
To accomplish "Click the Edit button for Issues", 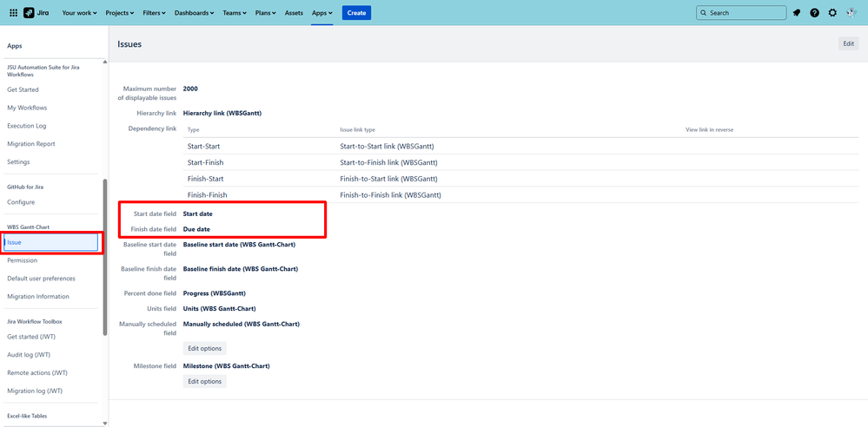I will click(x=849, y=43).
